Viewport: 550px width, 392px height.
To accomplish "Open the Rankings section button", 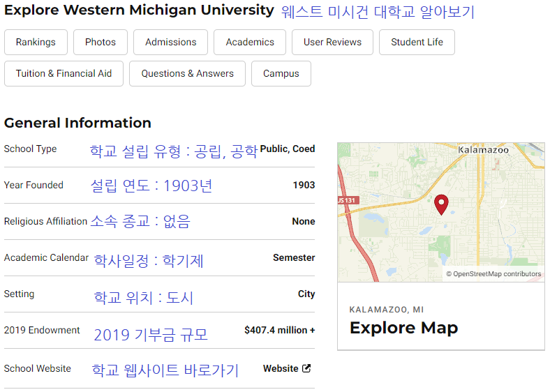I will coord(36,42).
